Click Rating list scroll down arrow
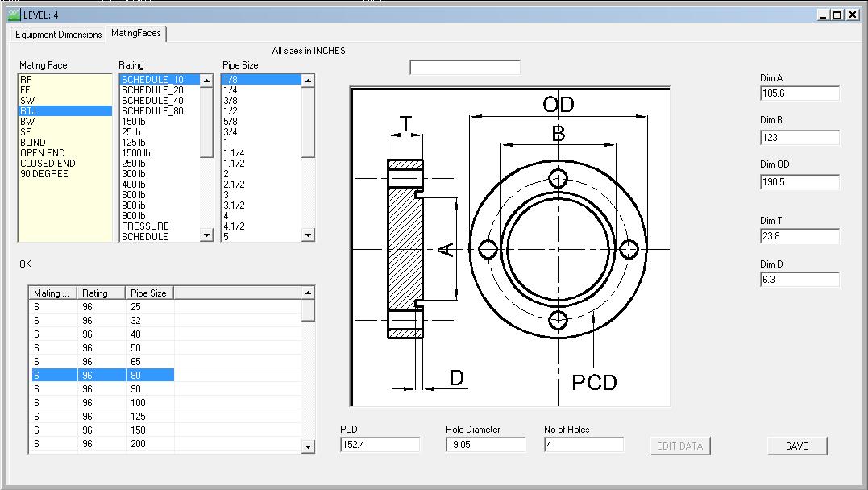 [x=206, y=235]
